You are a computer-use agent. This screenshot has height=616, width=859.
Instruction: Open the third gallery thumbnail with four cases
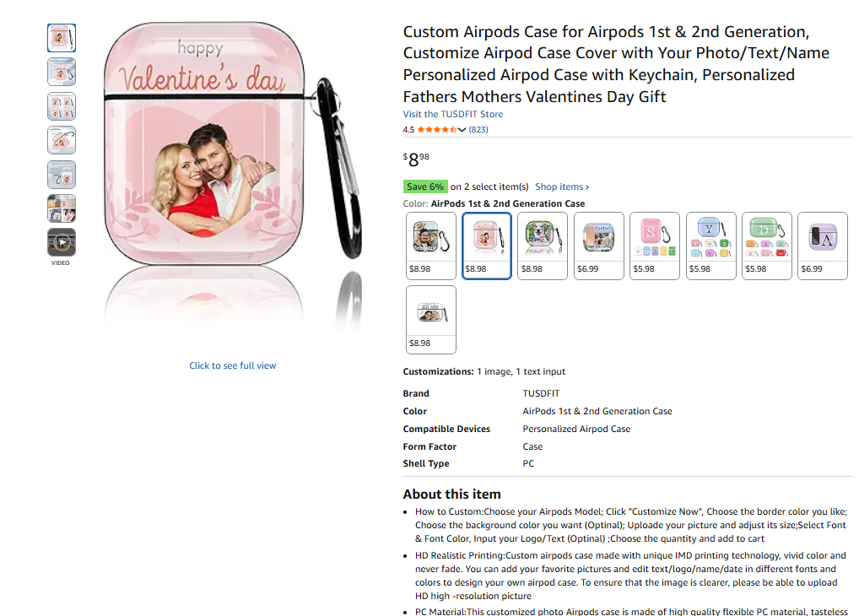tap(62, 106)
